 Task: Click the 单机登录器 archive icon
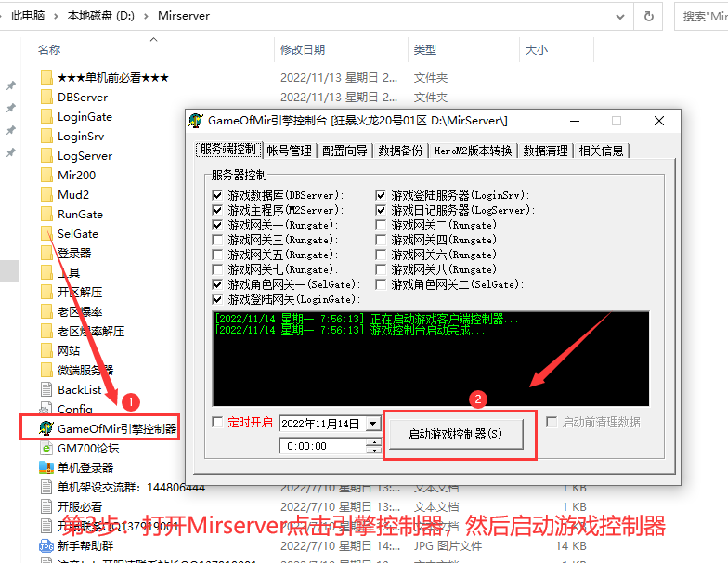[46, 467]
